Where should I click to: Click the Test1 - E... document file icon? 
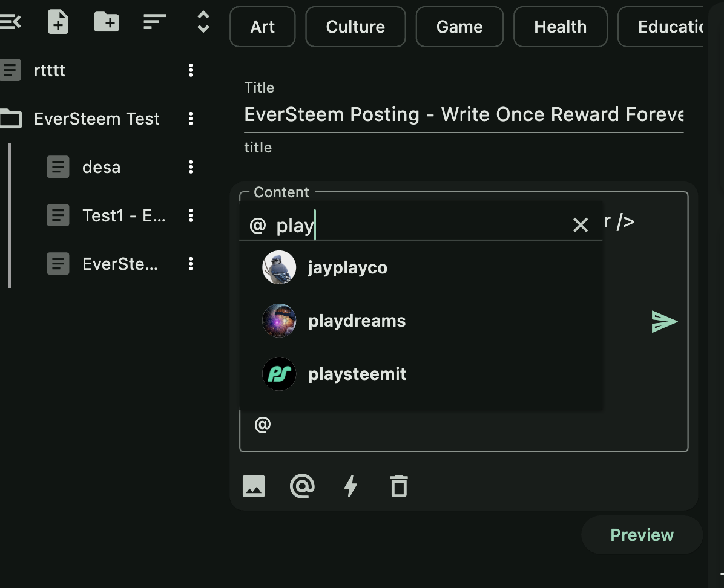[58, 215]
